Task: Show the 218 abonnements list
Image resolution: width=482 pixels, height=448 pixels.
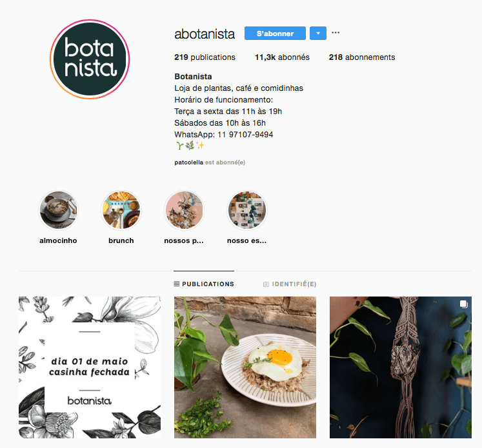Action: tap(362, 57)
